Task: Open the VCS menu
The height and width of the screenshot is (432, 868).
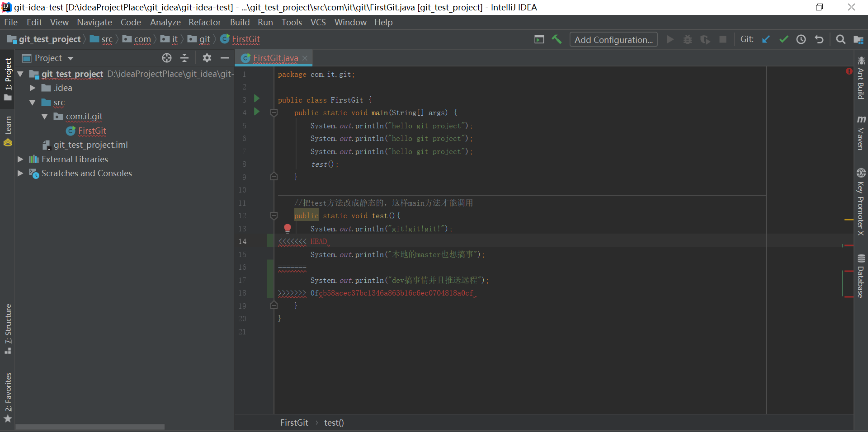Action: 318,22
